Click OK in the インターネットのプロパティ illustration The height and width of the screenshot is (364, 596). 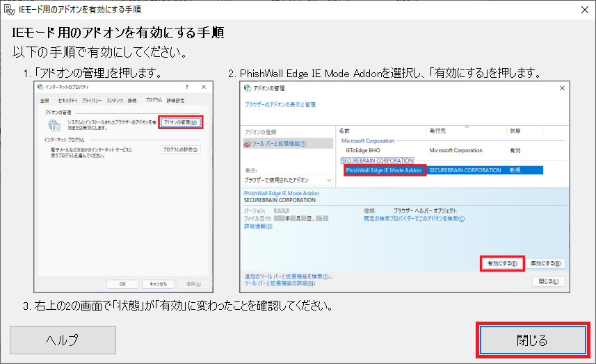click(x=122, y=284)
